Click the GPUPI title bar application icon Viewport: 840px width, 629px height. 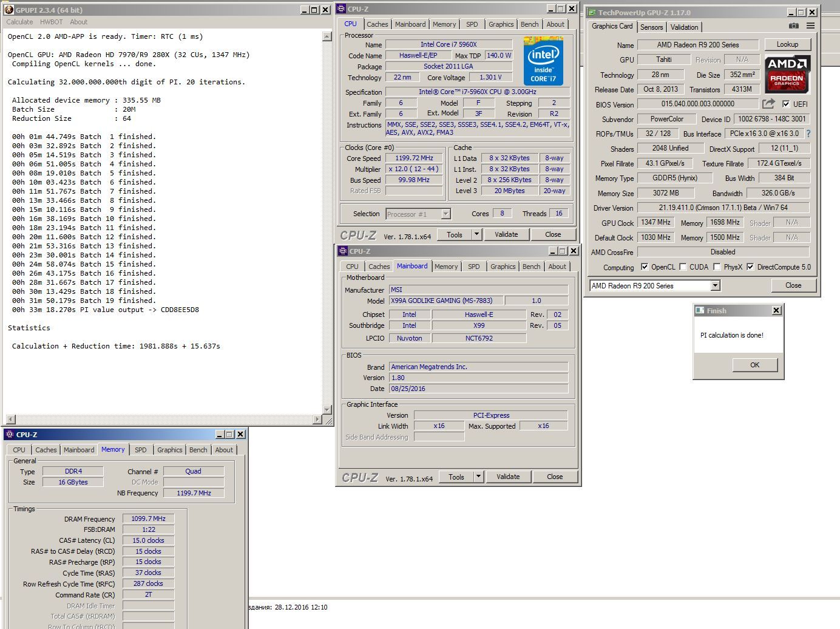pos(9,10)
